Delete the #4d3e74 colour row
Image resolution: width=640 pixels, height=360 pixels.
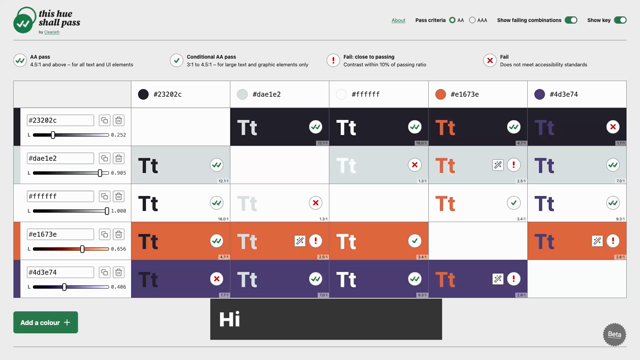click(x=119, y=272)
